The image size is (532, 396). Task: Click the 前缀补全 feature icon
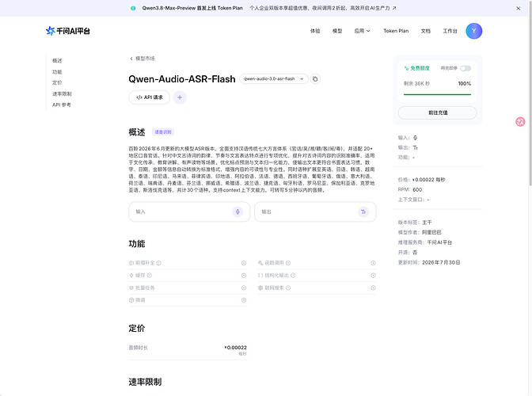[131, 263]
